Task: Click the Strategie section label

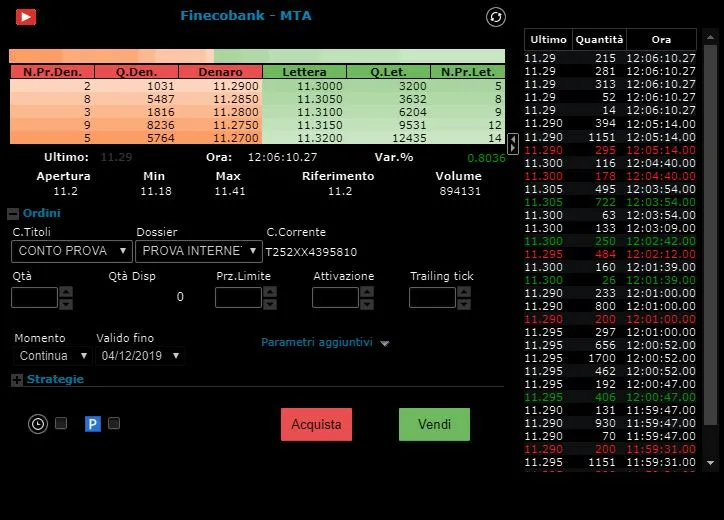Action: tap(55, 380)
